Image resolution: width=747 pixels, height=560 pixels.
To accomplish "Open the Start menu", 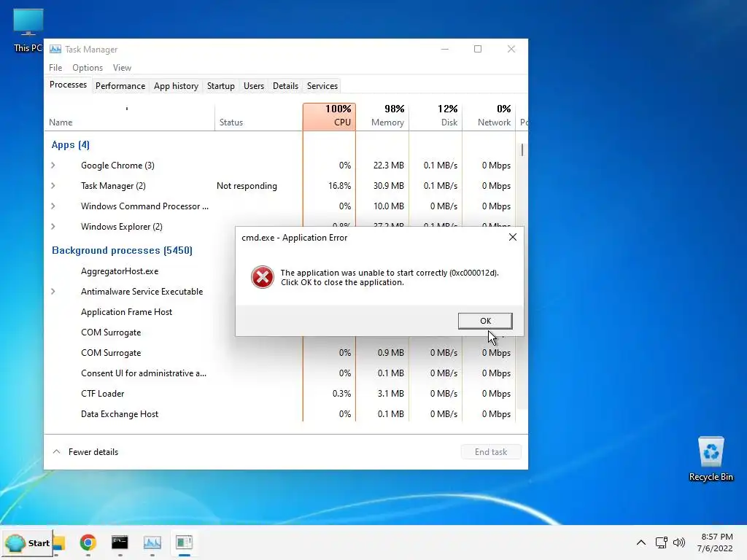I will pos(27,542).
